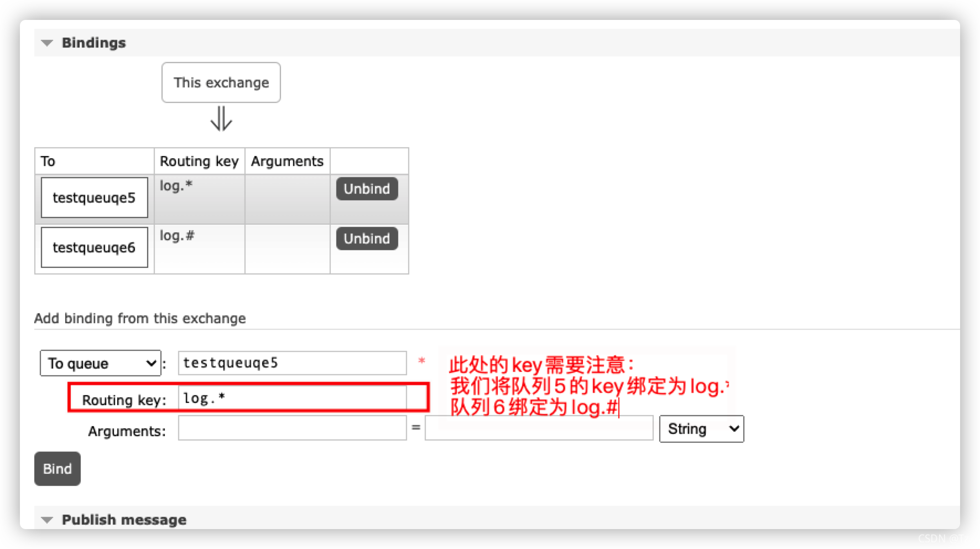Click the log.* routing key cell
This screenshot has width=980, height=549.
coord(199,199)
